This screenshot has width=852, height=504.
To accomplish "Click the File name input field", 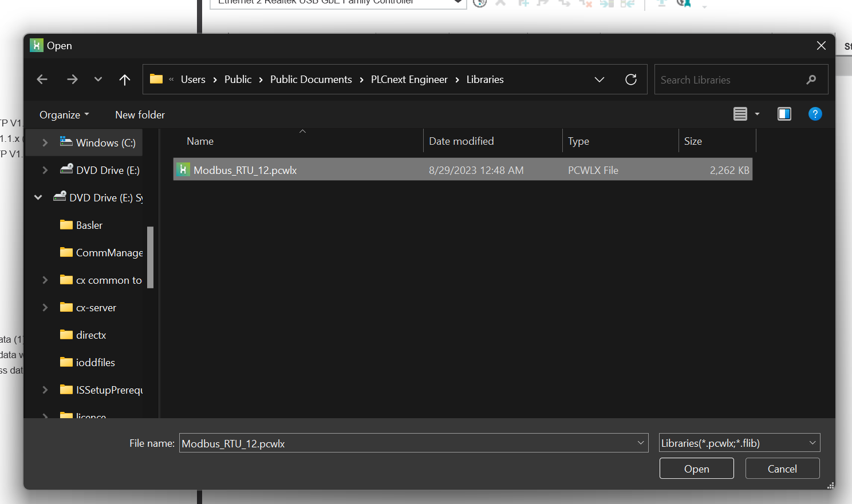I will (x=407, y=443).
